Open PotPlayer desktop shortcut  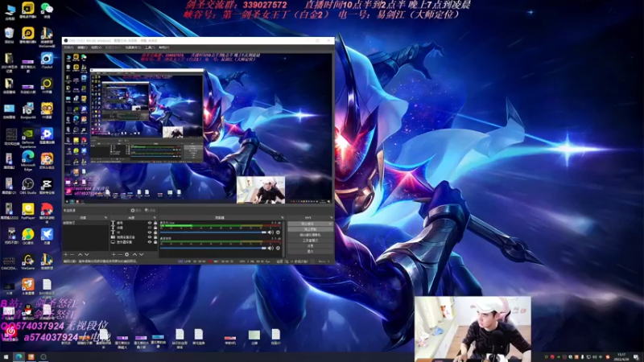click(28, 212)
